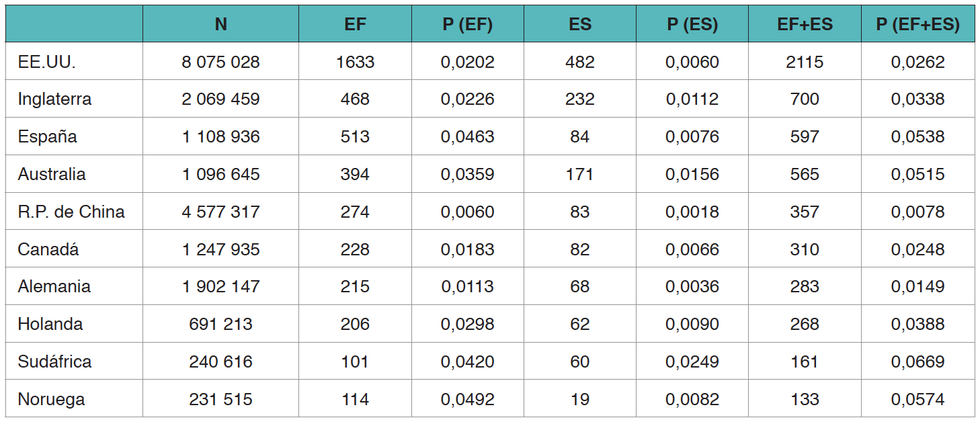Screen dimensions: 980x426
Task: Click the ES column header
Action: [579, 25]
